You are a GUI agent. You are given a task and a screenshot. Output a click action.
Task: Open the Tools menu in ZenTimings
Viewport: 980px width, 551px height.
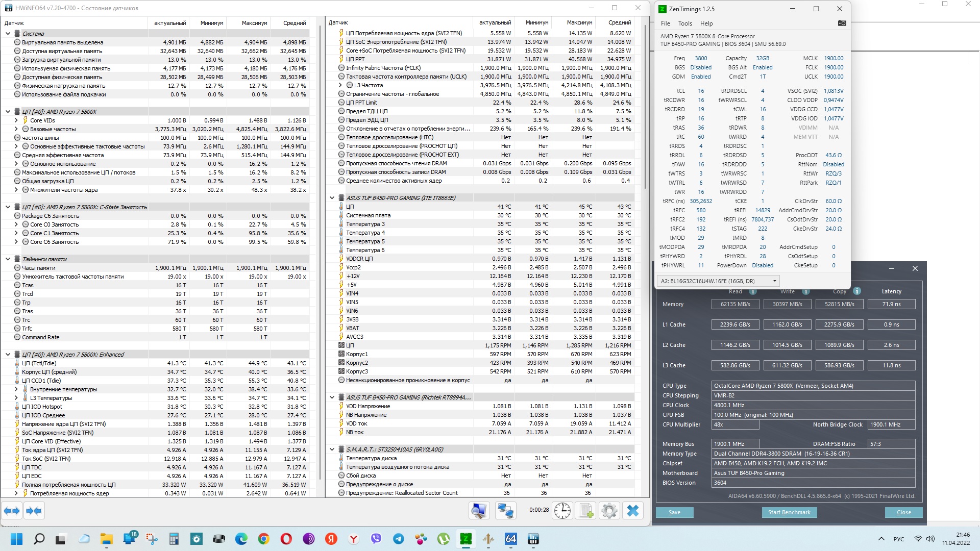[685, 23]
